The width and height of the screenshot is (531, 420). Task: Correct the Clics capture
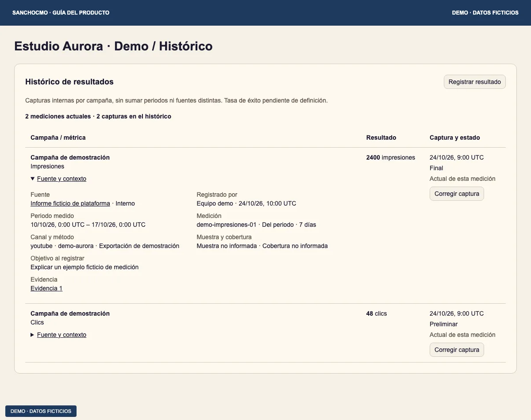tap(457, 350)
